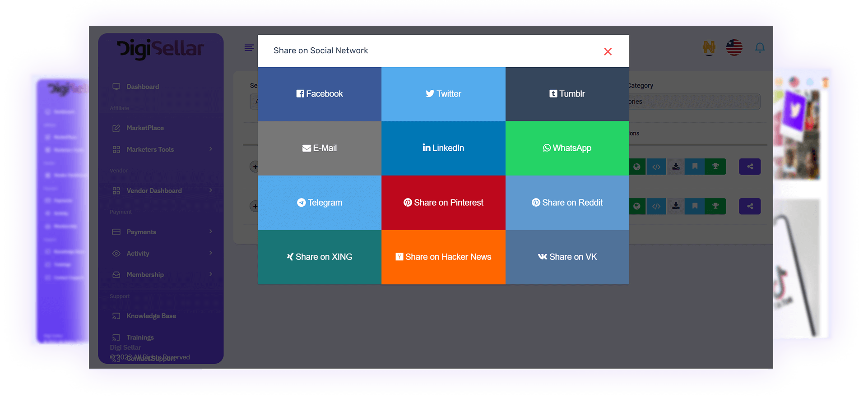Choose Share on XING
868x407 pixels.
coord(320,257)
